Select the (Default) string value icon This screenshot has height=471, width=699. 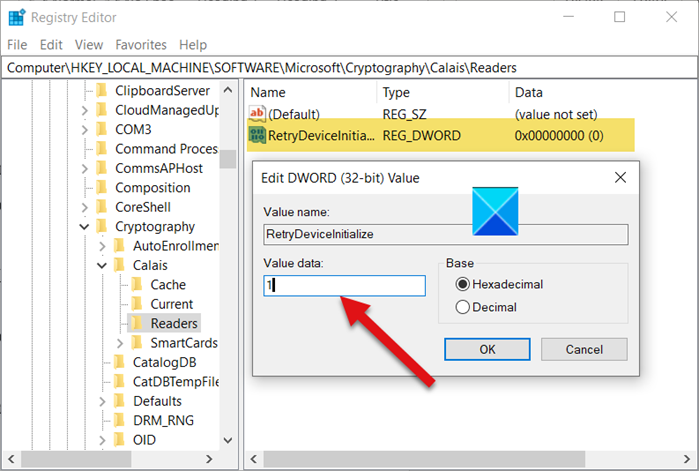257,114
